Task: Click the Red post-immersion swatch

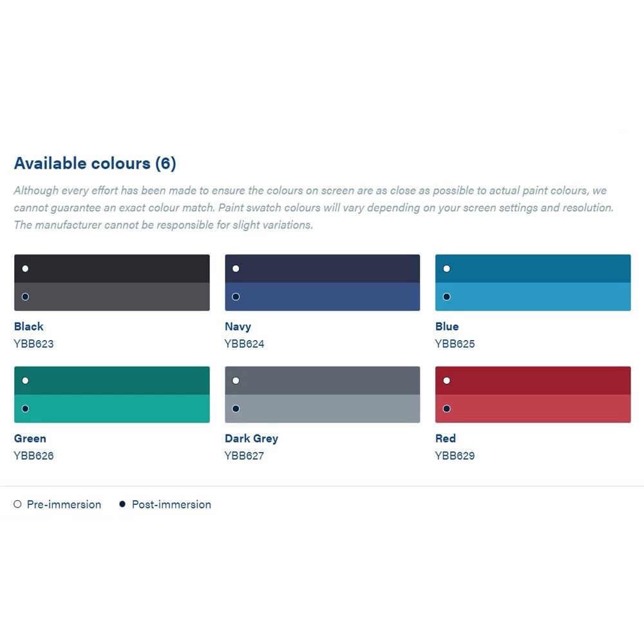Action: click(533, 409)
